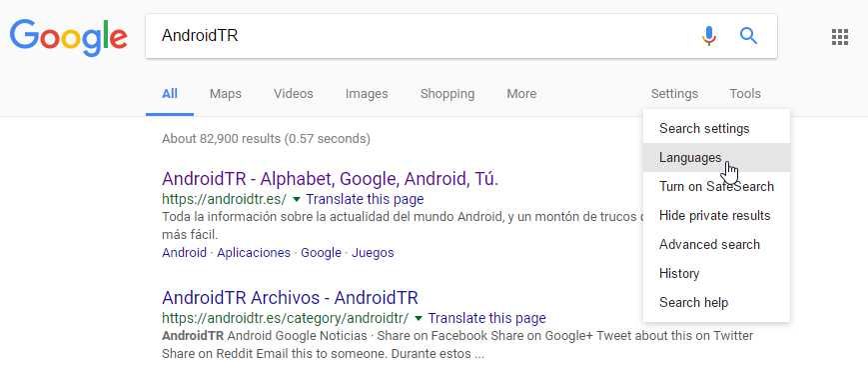
Task: Click the blue magnifying glass search icon
Action: click(748, 36)
